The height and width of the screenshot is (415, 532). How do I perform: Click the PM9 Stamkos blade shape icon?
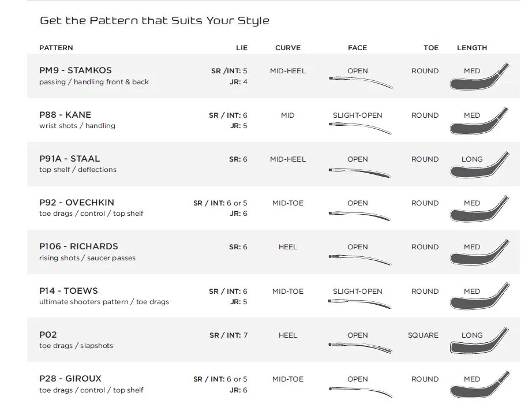pos(479,78)
